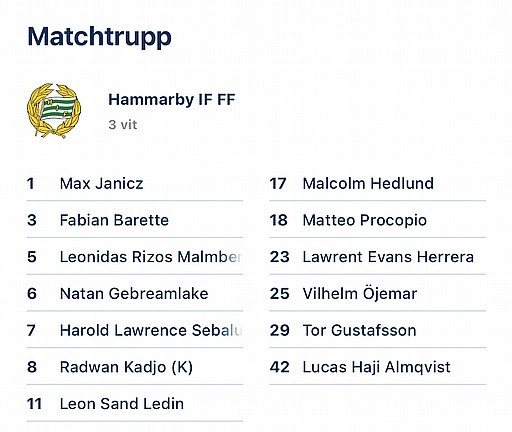Open the Hammarby IF FF team name
Screen dimensions: 512x432
172,100
